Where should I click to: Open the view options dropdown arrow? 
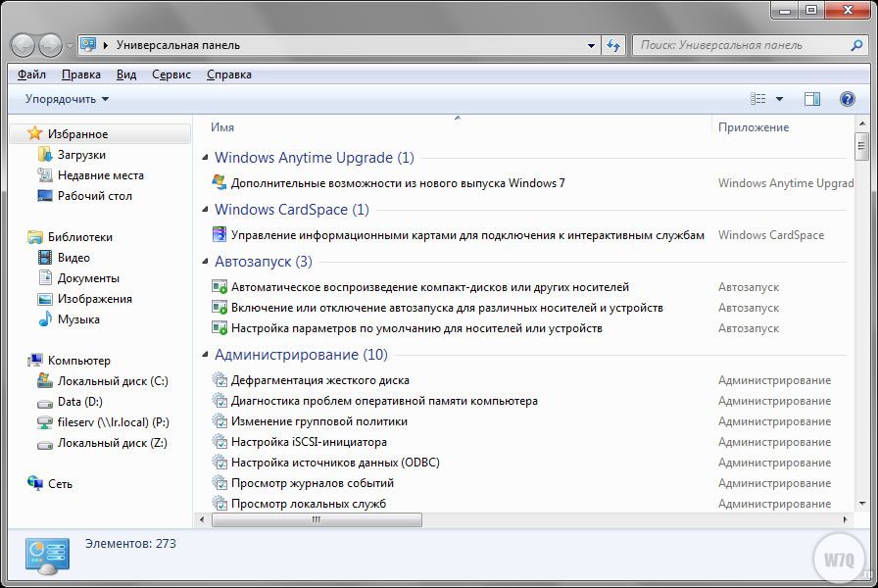[779, 99]
